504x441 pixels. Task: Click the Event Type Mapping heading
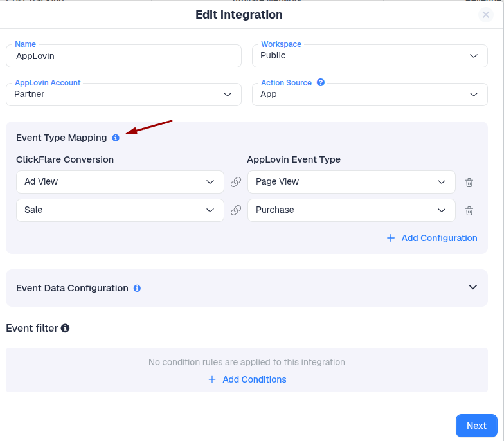(x=62, y=138)
